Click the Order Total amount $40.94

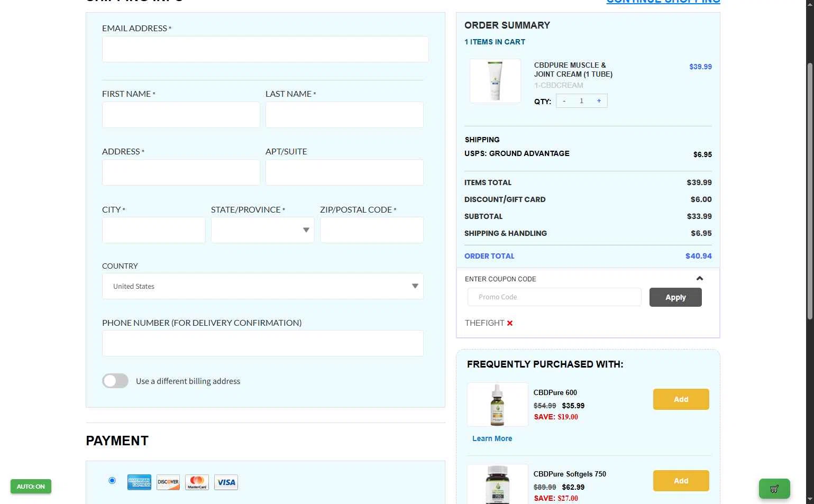pos(699,256)
